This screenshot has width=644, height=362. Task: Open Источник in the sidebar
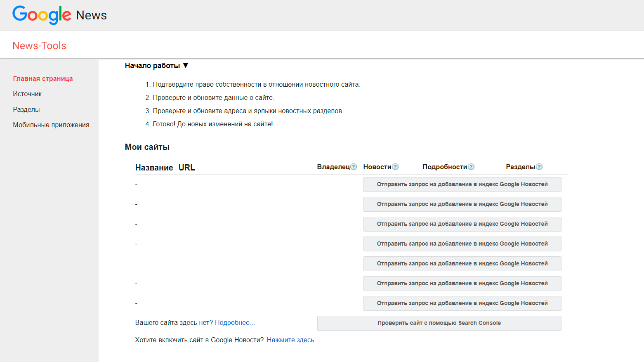(x=27, y=94)
